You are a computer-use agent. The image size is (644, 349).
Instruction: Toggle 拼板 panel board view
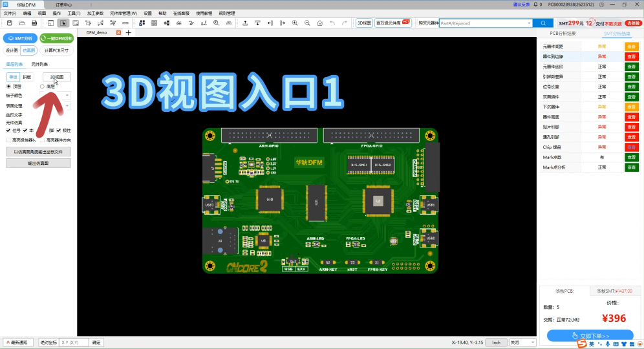tap(27, 77)
